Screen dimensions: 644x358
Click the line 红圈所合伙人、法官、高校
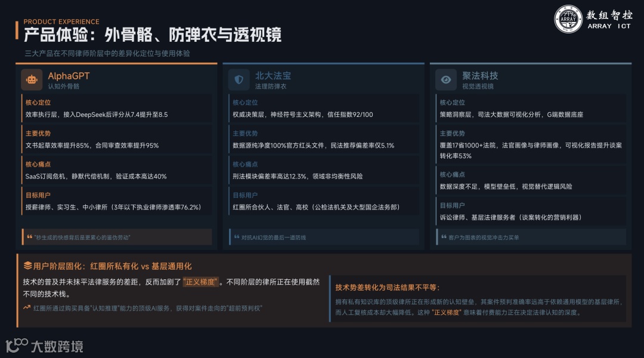click(x=316, y=207)
